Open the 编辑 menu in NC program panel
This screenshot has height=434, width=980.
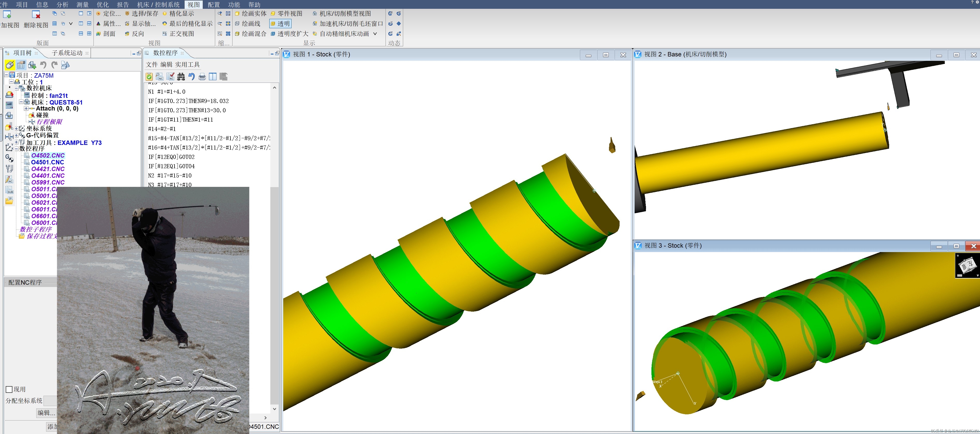coord(166,65)
